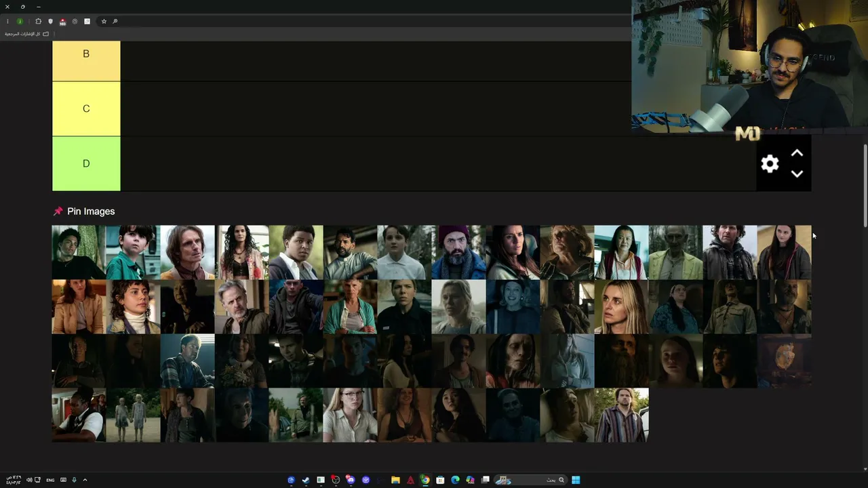Select the green D tier label
868x488 pixels.
coord(86,164)
